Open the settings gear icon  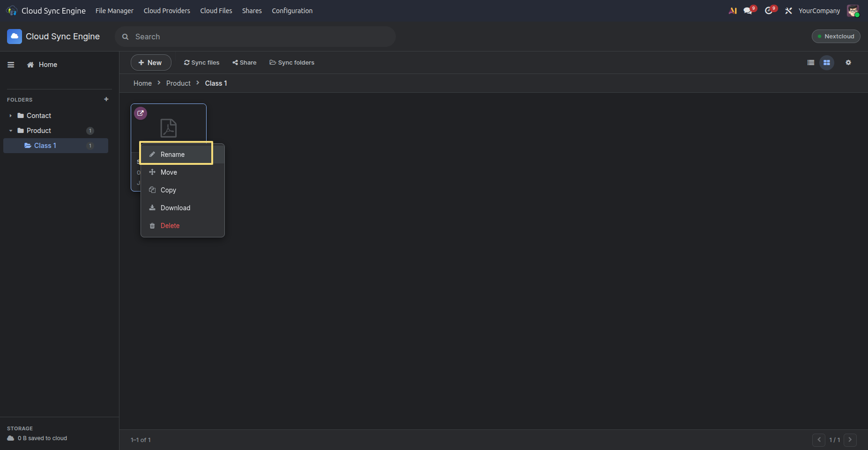click(848, 62)
